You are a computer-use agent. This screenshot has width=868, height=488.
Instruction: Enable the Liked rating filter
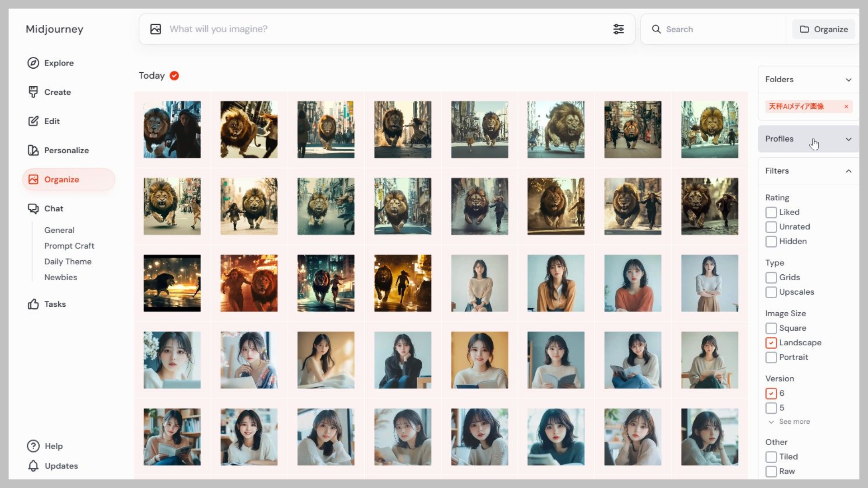tap(771, 212)
